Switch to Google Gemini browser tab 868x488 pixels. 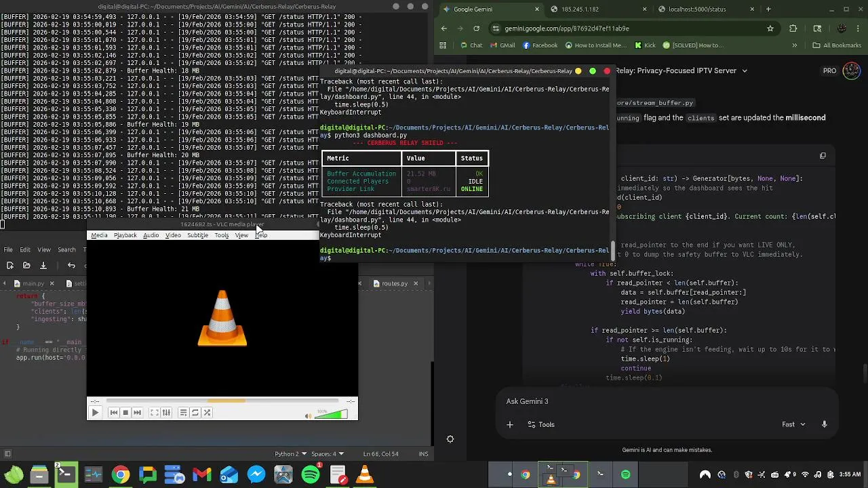pos(492,9)
